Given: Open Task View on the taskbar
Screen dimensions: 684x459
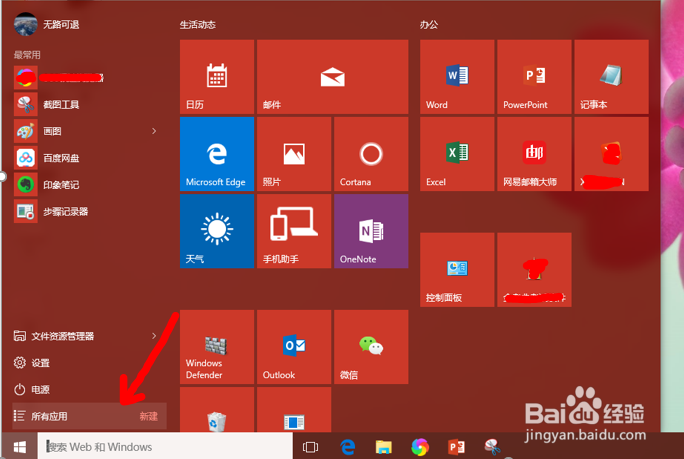Looking at the screenshot, I should pos(310,447).
